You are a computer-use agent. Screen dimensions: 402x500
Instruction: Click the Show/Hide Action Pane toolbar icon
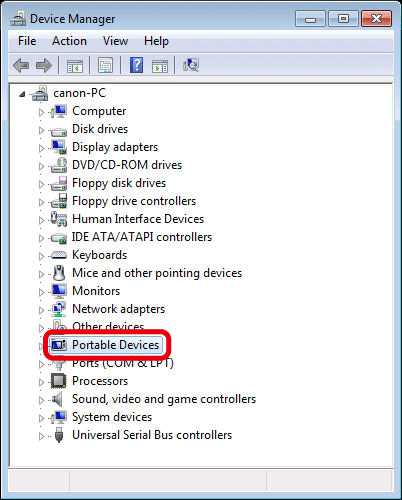[160, 66]
